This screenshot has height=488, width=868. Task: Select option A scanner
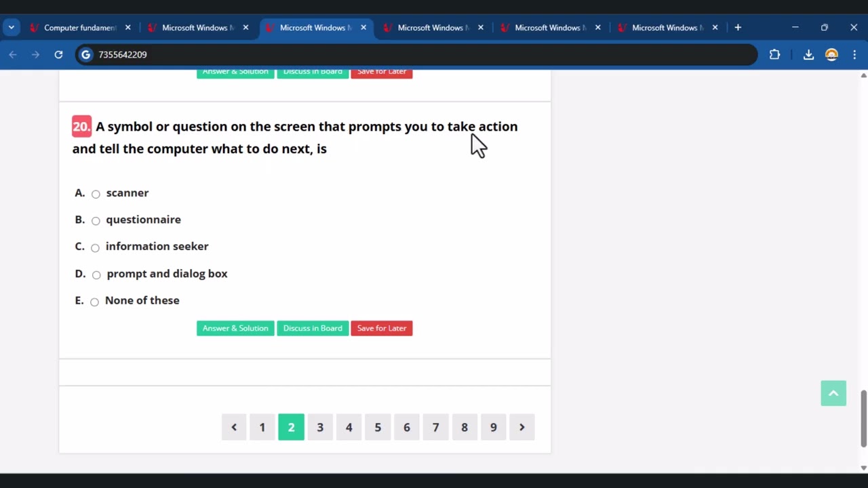coord(96,194)
